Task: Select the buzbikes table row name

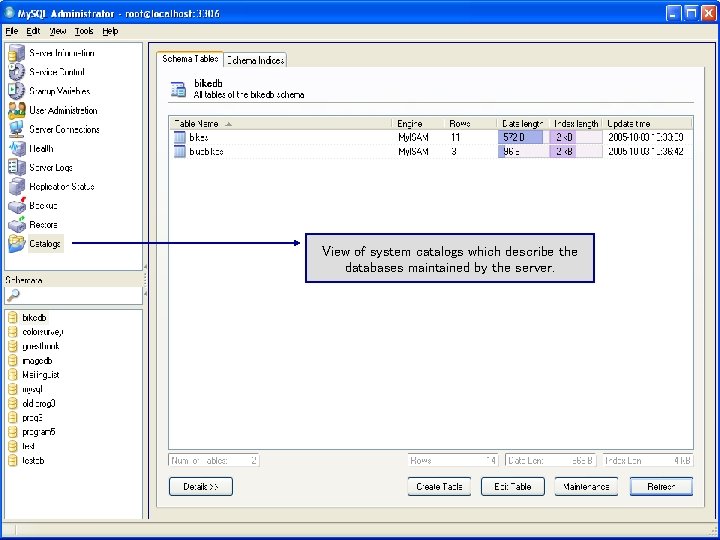Action: [x=206, y=152]
